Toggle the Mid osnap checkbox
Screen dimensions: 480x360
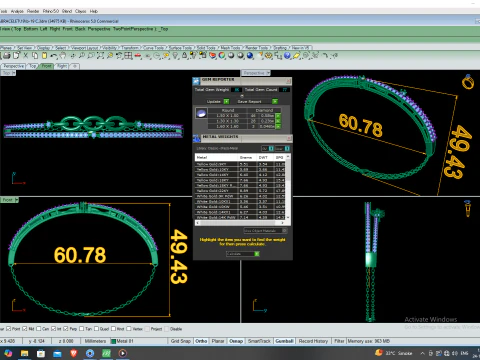coord(25,329)
